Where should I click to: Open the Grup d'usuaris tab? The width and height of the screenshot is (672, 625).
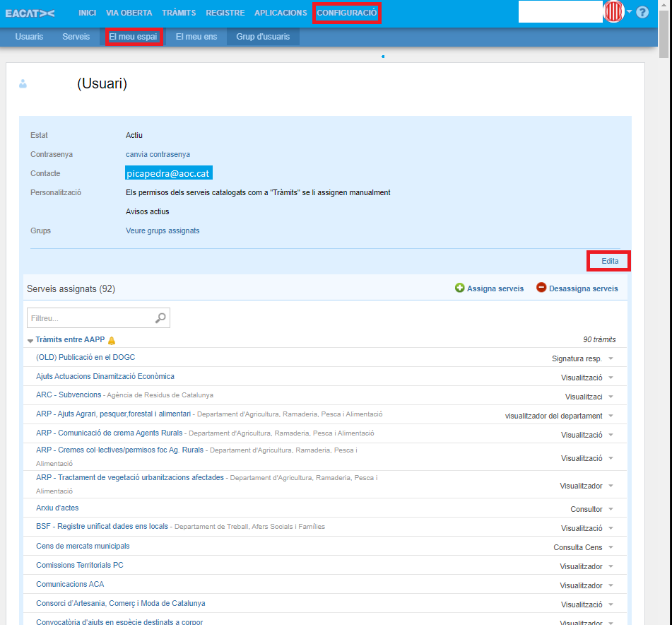tap(263, 37)
